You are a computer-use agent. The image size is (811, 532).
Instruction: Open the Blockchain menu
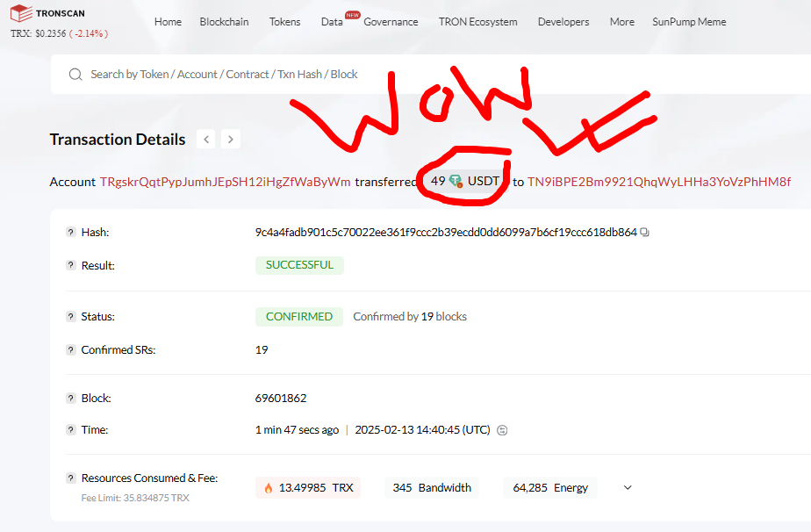coord(224,22)
